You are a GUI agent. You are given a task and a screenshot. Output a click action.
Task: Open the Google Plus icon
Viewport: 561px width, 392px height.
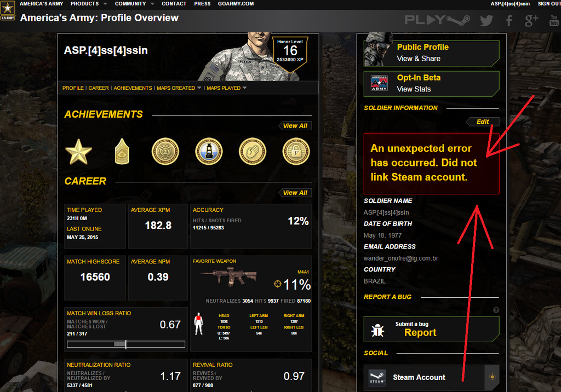point(531,21)
